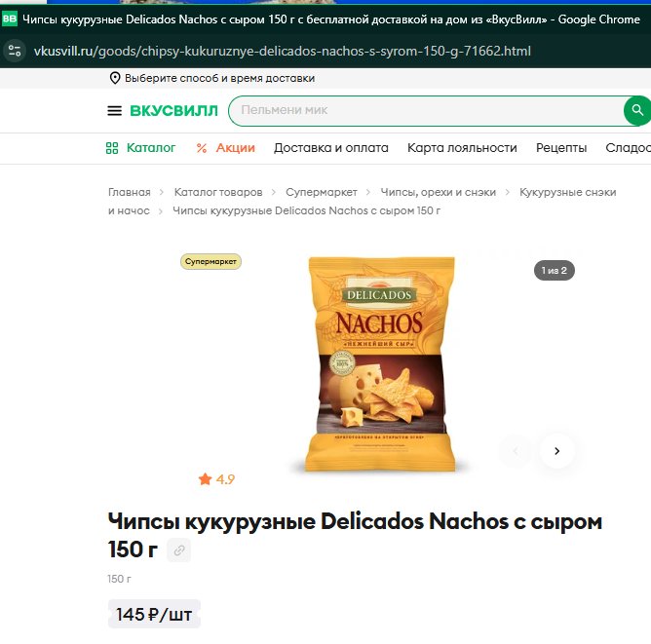Click the ВкусВилл logo

click(x=173, y=111)
